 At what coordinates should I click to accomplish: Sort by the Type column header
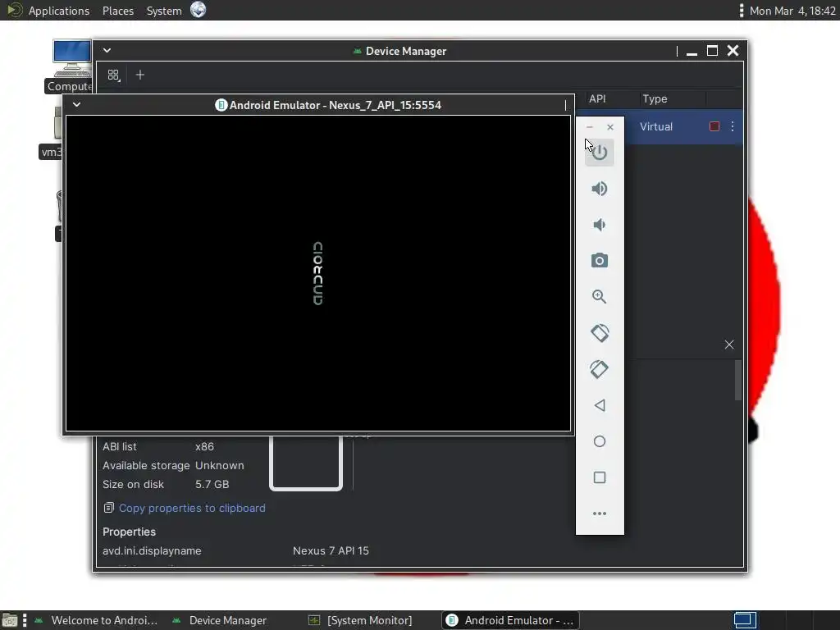click(655, 98)
